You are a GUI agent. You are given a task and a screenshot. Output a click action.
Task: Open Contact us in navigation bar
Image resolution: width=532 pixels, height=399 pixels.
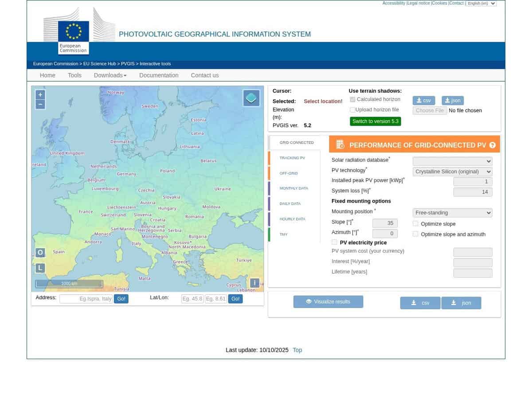point(205,75)
